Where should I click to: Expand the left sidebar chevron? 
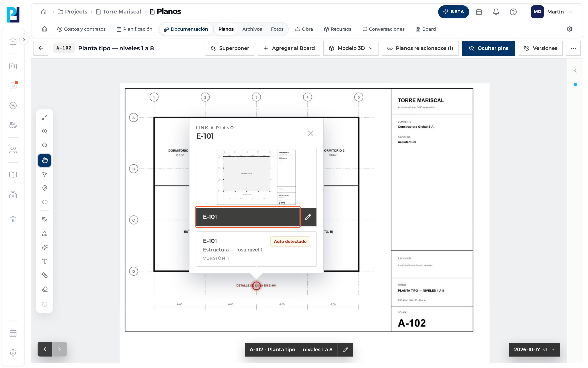coord(24,40)
